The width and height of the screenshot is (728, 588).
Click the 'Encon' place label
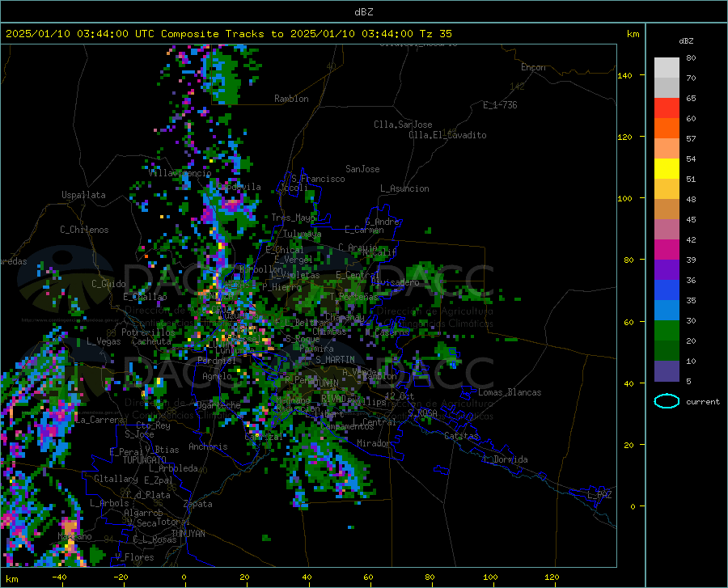[533, 67]
